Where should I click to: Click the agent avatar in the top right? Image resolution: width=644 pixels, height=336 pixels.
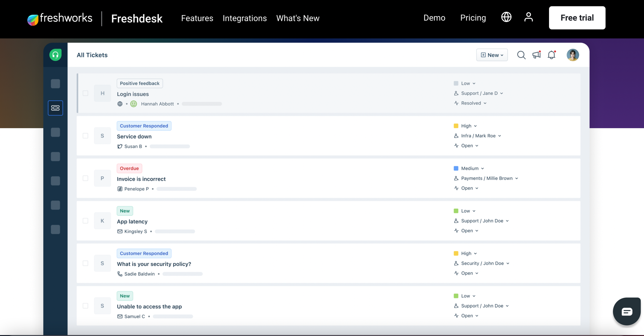573,55
